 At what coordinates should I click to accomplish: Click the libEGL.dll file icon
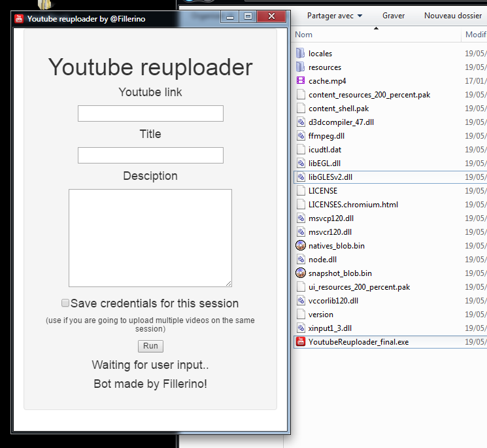pos(300,163)
